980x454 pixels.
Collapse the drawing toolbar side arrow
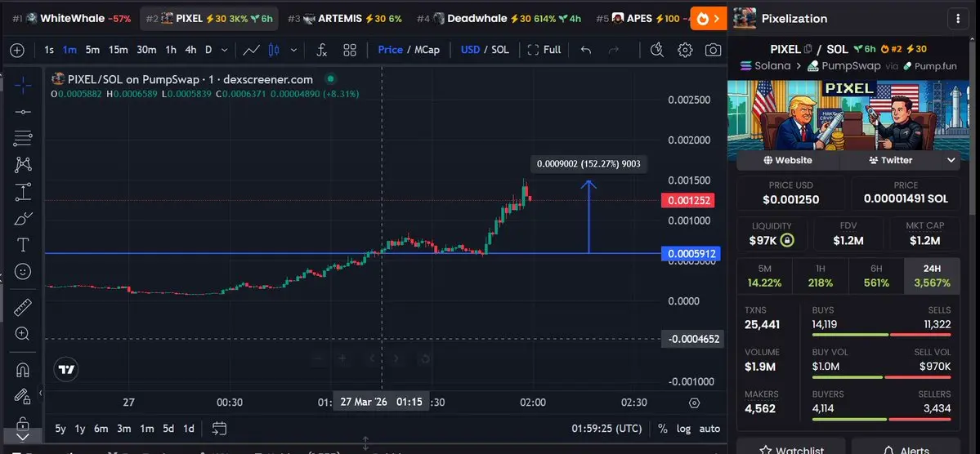tap(41, 393)
